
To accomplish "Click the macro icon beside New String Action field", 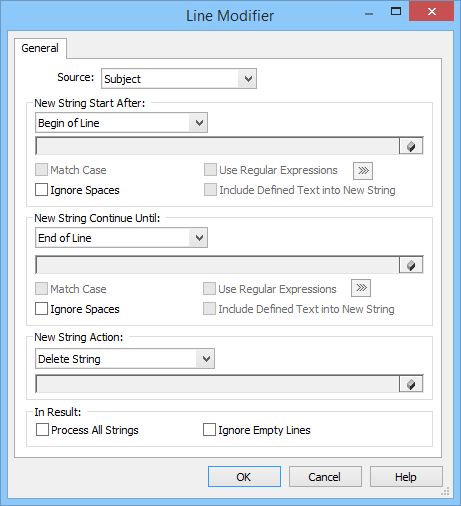I will point(411,384).
